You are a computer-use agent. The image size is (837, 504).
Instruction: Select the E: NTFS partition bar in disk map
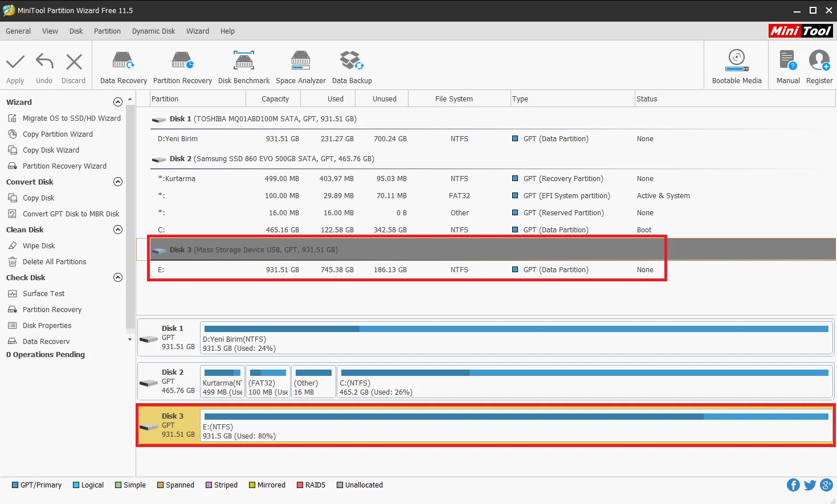point(516,425)
